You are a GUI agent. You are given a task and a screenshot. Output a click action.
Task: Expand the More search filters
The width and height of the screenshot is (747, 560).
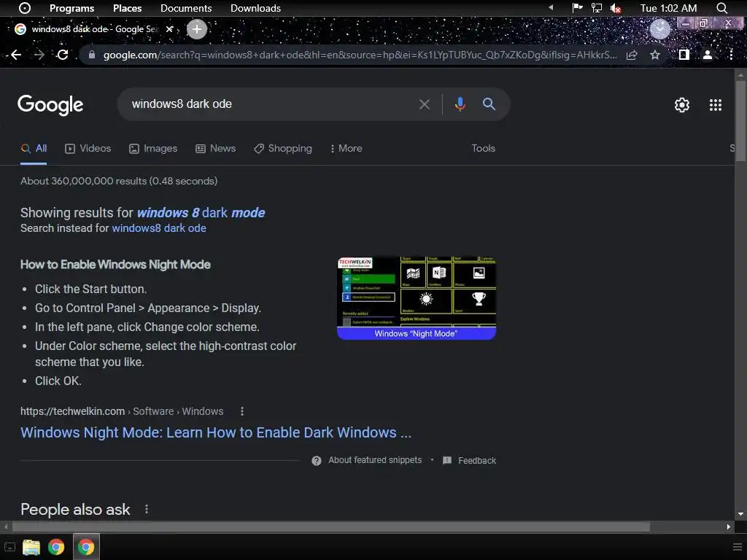pos(347,149)
